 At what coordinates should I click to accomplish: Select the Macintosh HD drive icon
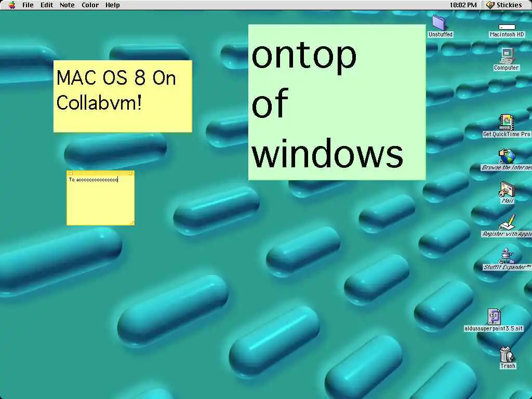coord(507,27)
